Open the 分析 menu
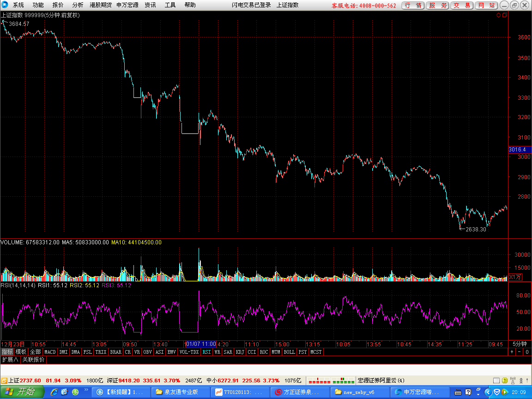532x399 pixels. click(78, 5)
